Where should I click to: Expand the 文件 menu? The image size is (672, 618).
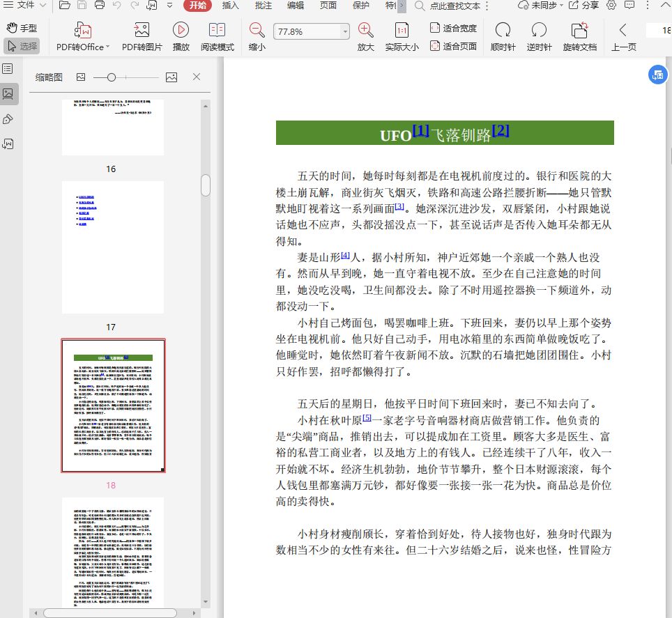tap(26, 6)
